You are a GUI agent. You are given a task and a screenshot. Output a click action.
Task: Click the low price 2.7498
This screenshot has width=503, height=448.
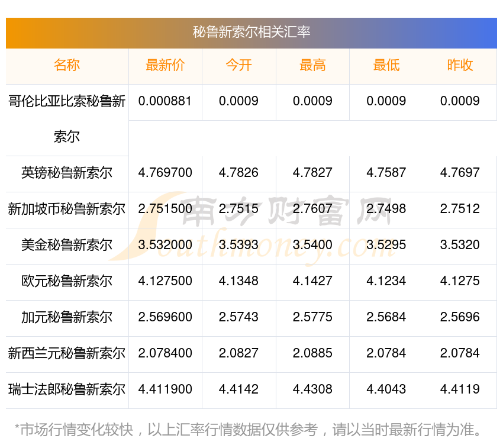point(386,209)
